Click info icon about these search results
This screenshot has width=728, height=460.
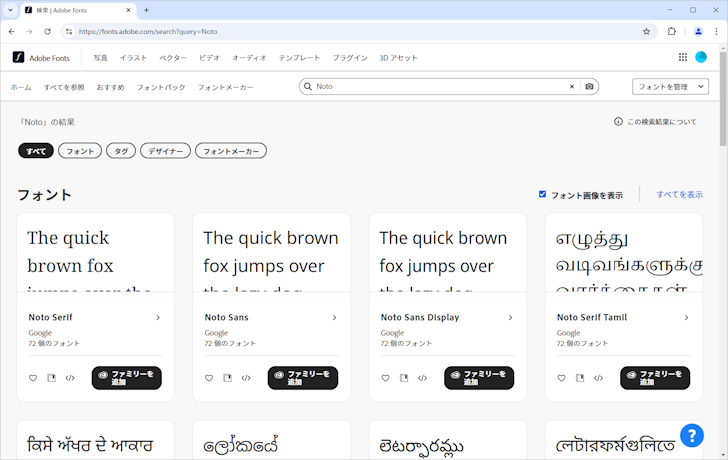tap(618, 122)
